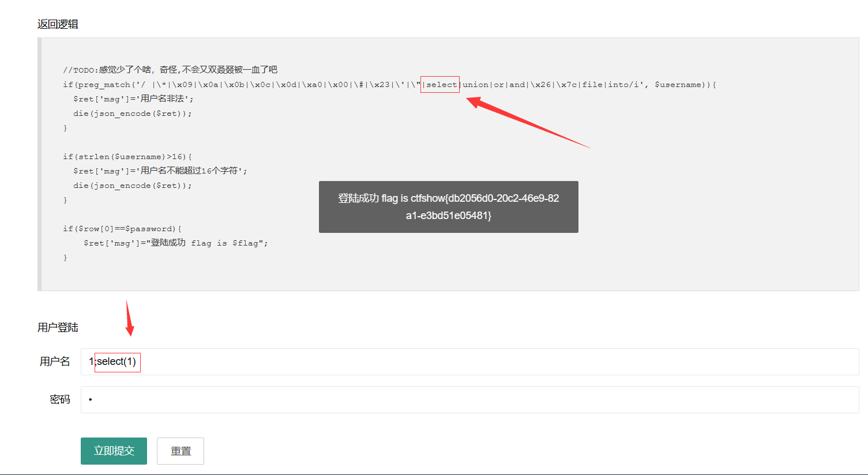868x475 pixels.
Task: Click the 用户登陆 section heading
Action: coord(58,327)
